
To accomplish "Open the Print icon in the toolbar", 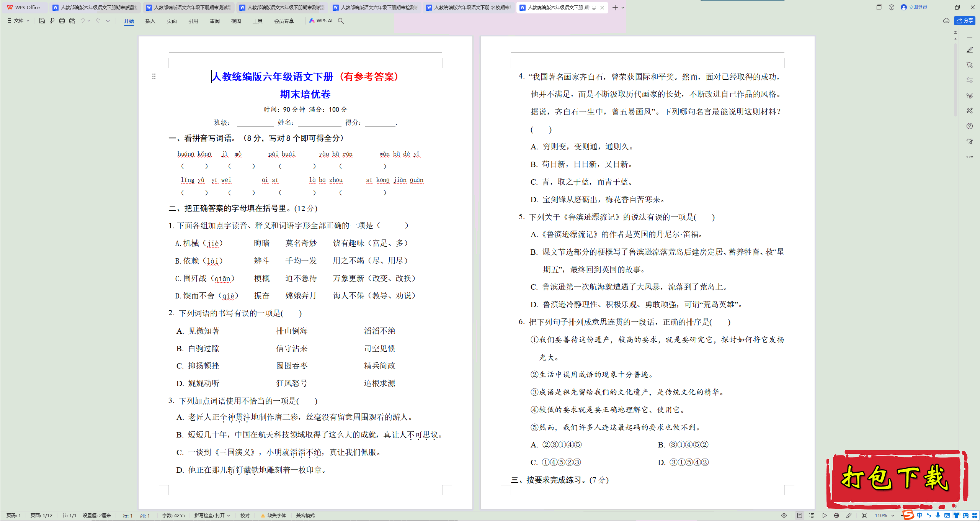I will [62, 21].
